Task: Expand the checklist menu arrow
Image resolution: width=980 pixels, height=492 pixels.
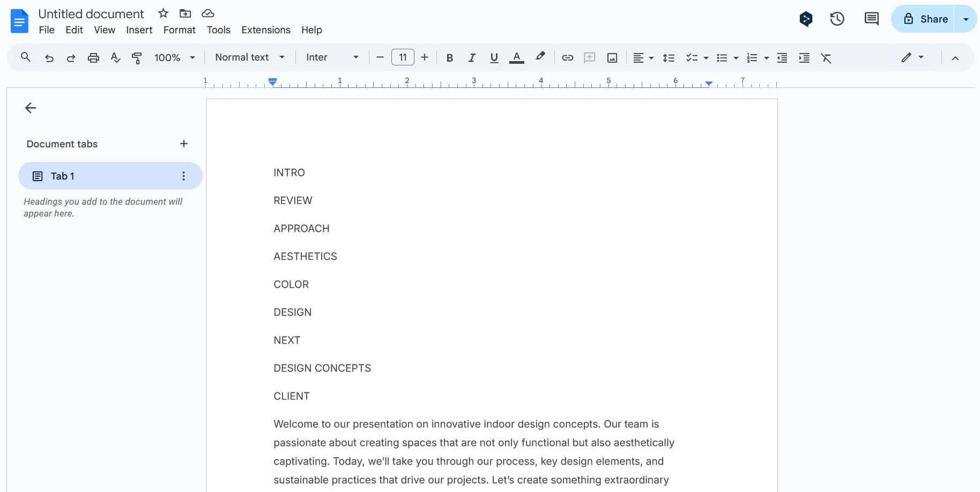Action: [706, 58]
